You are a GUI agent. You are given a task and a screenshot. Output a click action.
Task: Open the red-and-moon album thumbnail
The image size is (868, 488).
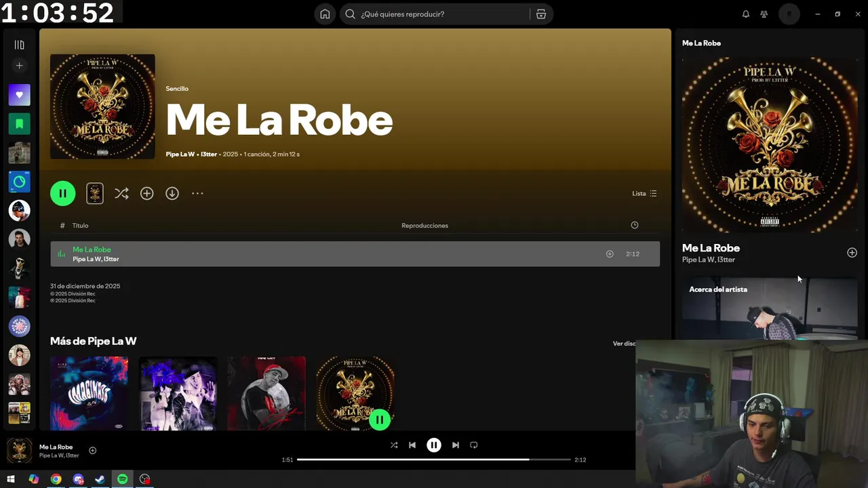[267, 393]
